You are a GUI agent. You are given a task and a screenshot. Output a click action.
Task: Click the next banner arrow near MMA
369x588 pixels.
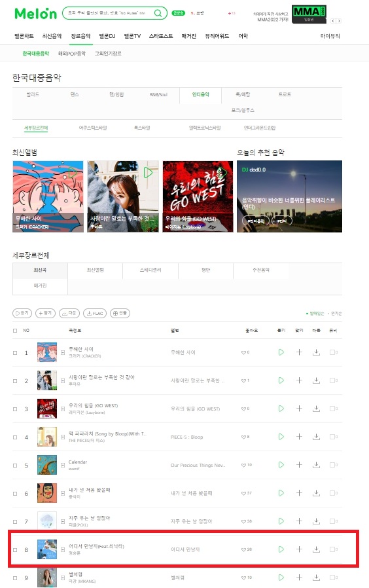pos(339,21)
